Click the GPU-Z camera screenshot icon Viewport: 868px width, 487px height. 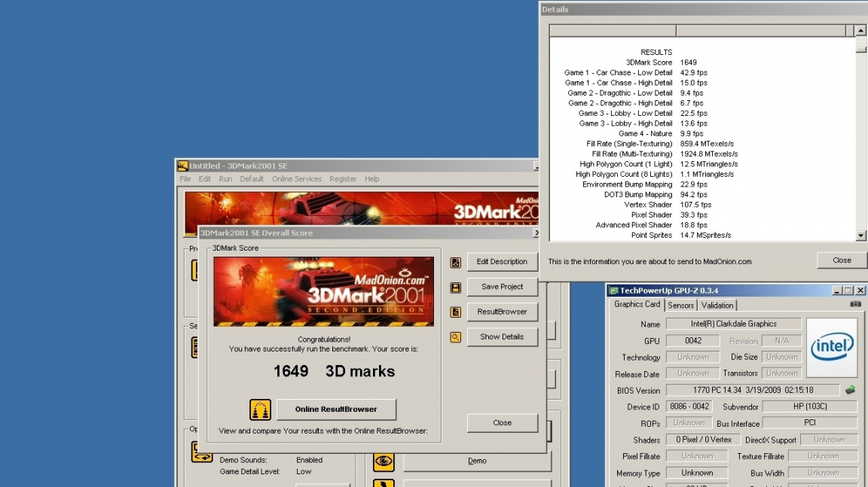pyautogui.click(x=855, y=304)
